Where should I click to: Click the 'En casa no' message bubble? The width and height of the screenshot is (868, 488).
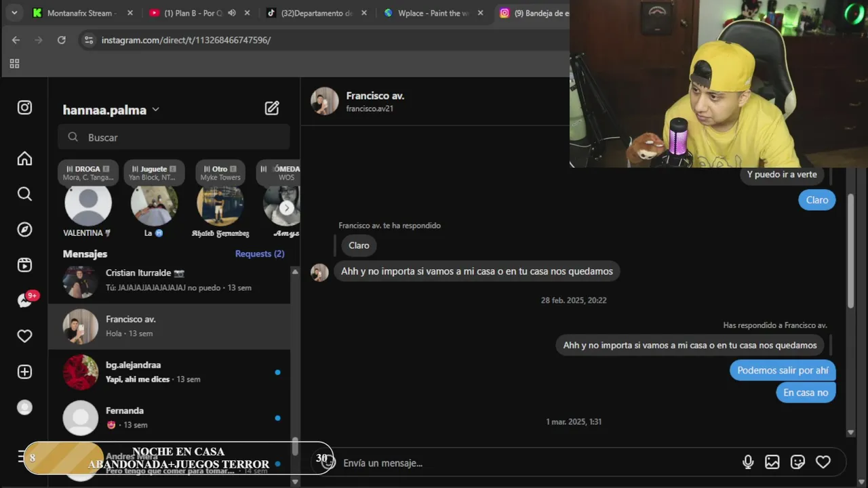pos(806,392)
